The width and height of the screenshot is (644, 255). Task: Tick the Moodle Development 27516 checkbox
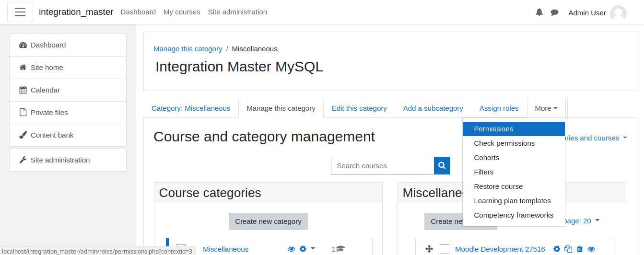[445, 249]
